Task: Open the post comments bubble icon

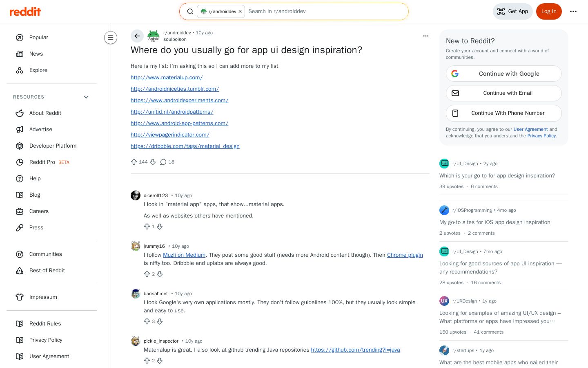Action: [163, 162]
